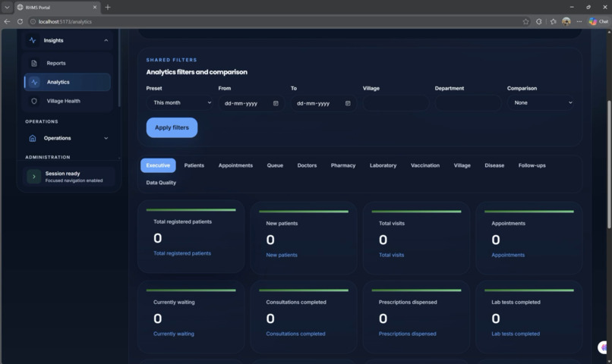Click the Operations home icon
The image size is (612, 364).
33,138
